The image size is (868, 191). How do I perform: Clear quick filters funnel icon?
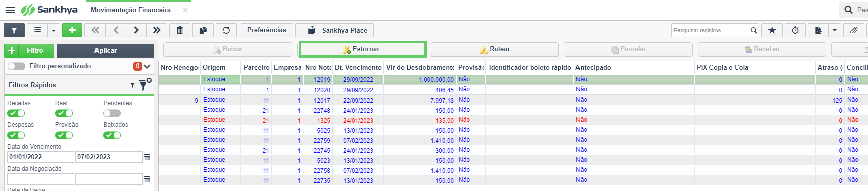click(x=145, y=85)
